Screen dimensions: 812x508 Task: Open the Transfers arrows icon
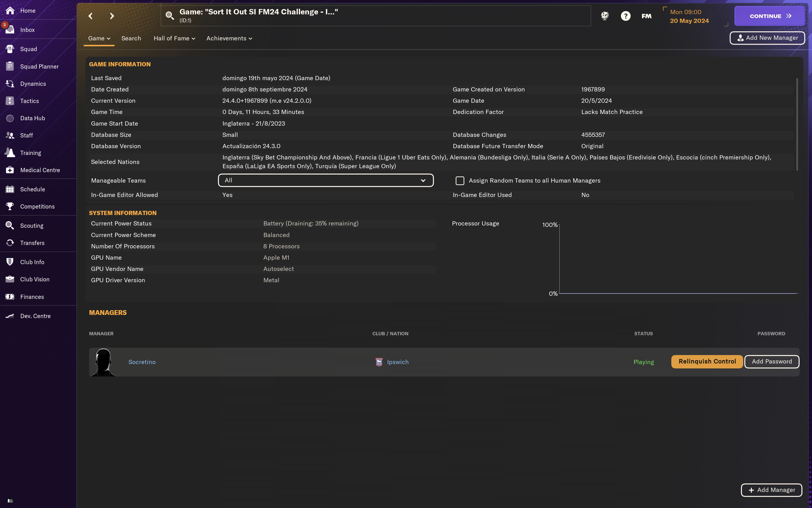pyautogui.click(x=10, y=243)
